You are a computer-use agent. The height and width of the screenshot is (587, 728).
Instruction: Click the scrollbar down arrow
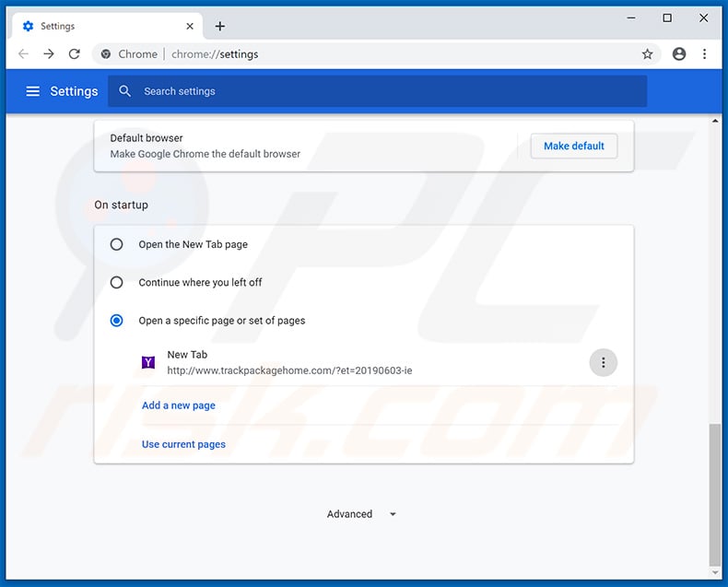(x=715, y=572)
